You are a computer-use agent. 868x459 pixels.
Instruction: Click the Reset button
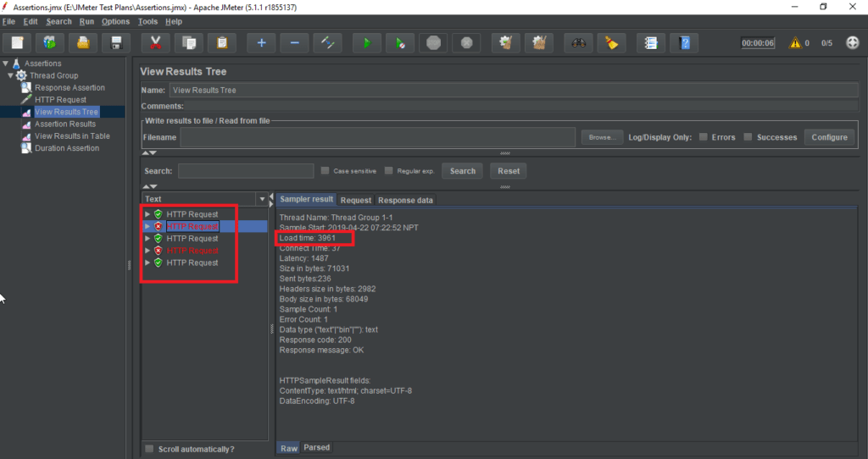click(x=509, y=171)
